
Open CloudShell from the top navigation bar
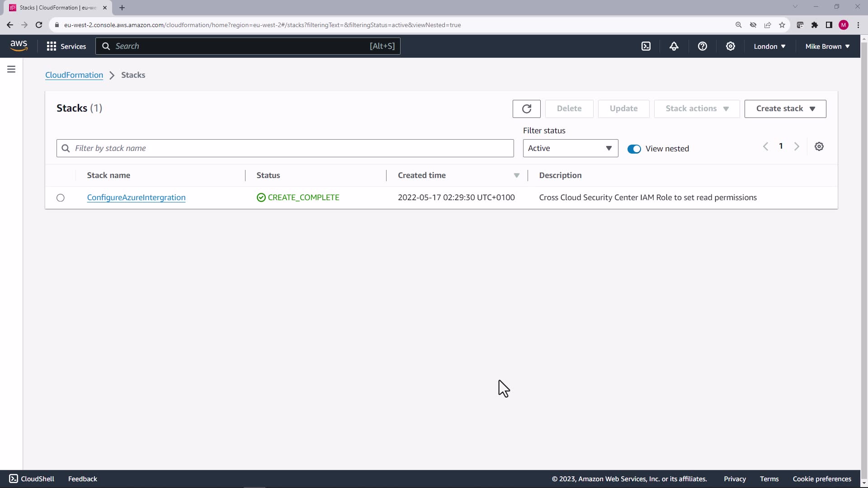click(x=646, y=46)
